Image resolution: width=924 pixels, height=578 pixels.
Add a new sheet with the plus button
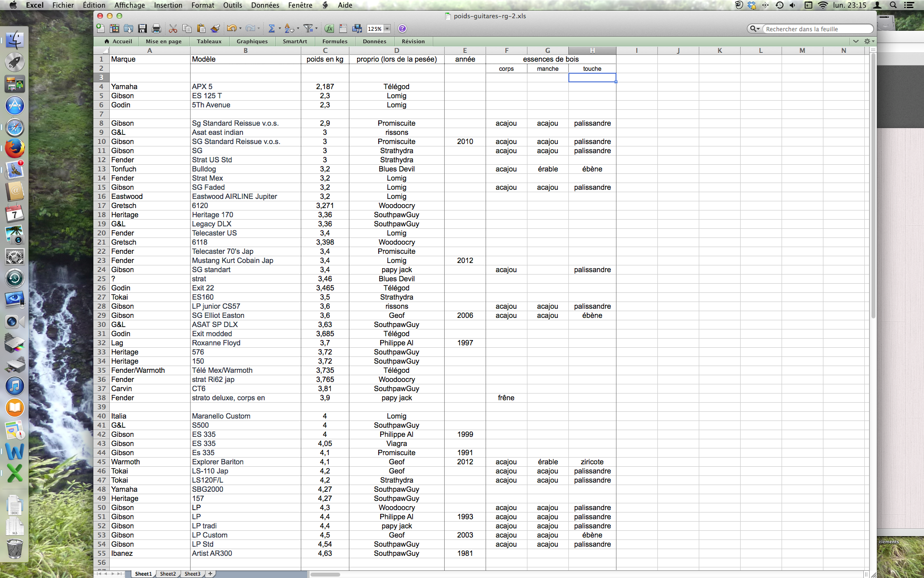pyautogui.click(x=210, y=574)
